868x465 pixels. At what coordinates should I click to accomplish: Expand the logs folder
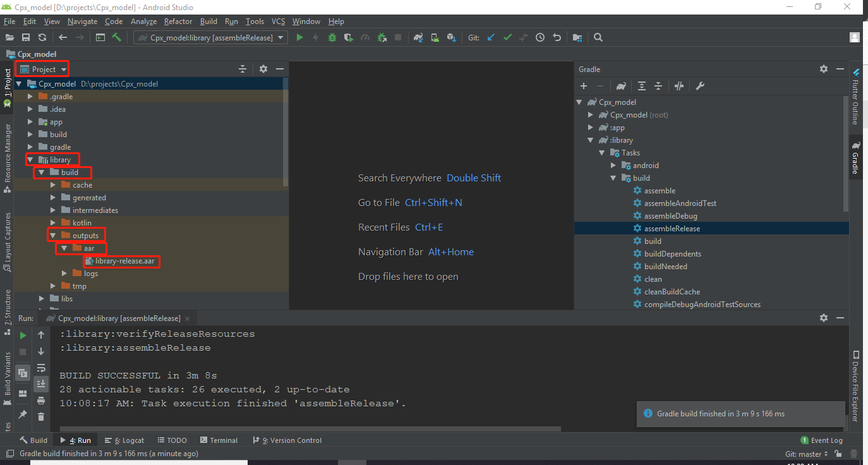64,274
